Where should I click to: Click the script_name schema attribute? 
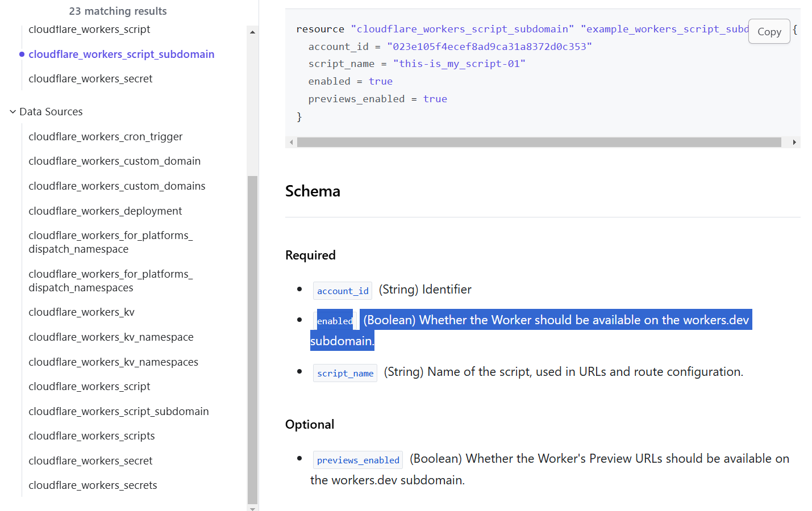tap(345, 373)
